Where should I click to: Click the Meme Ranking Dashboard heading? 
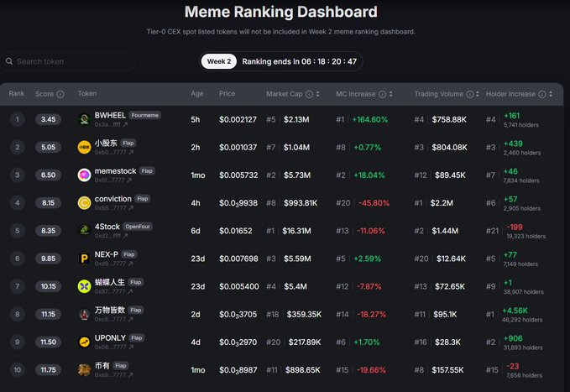pos(280,12)
